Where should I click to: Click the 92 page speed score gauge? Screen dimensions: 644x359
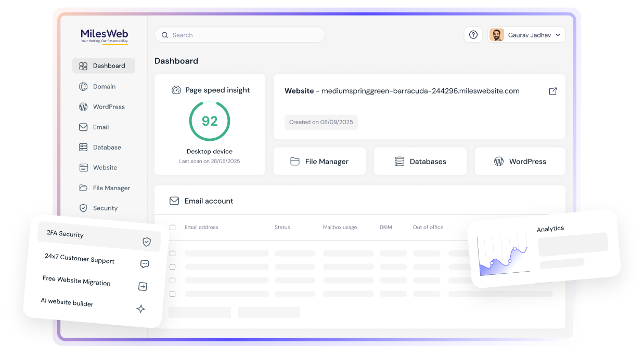click(209, 121)
